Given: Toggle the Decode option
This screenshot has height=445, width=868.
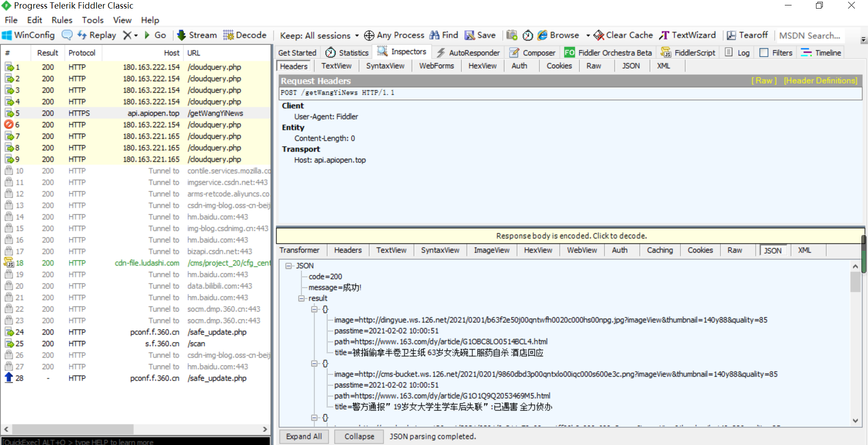Looking at the screenshot, I should pyautogui.click(x=245, y=35).
